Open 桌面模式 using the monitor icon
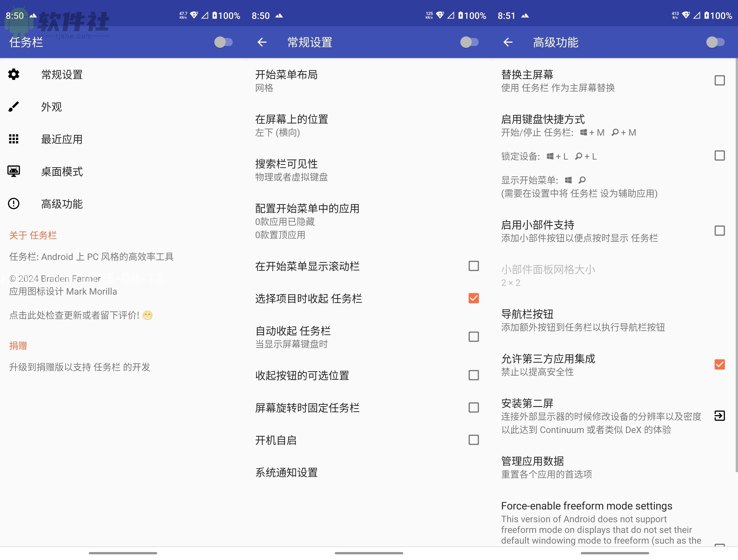This screenshot has width=738, height=560. (x=14, y=171)
